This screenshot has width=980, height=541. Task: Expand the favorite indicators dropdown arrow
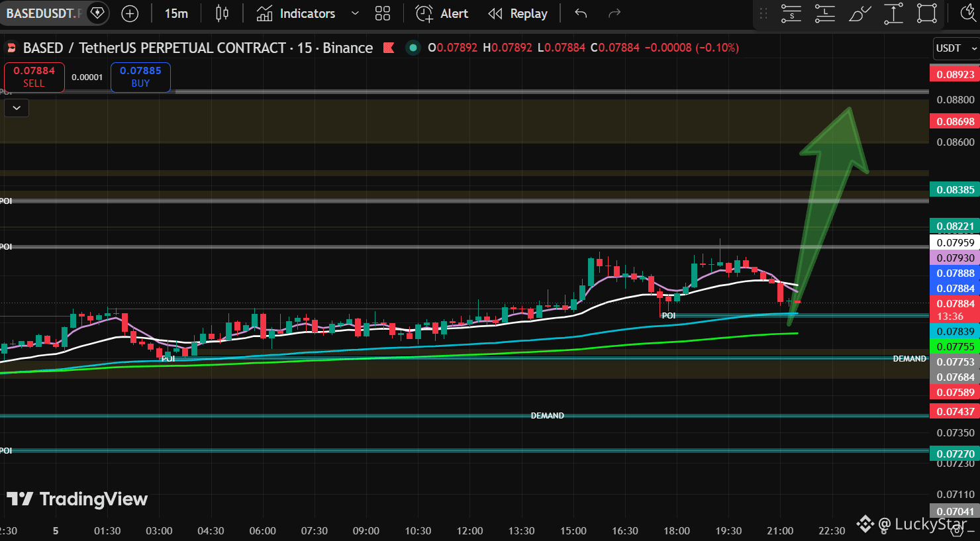pos(355,13)
